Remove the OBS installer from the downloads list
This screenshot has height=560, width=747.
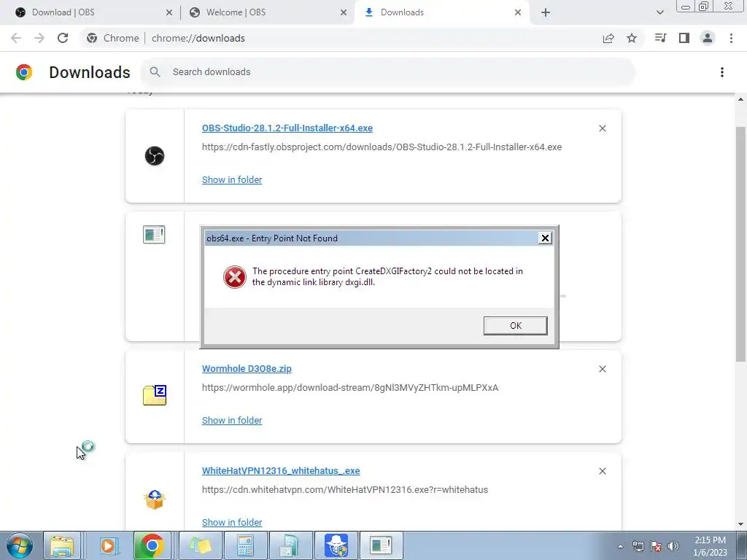coord(602,128)
